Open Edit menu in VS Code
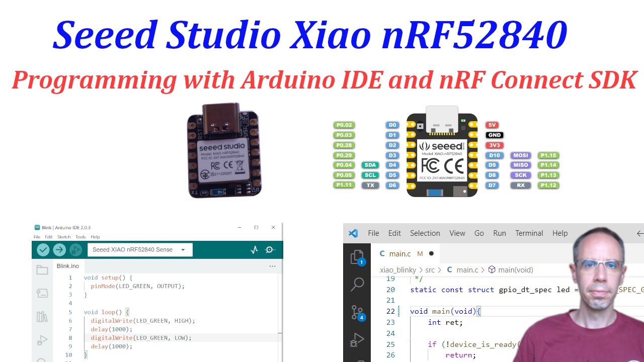 click(x=394, y=233)
